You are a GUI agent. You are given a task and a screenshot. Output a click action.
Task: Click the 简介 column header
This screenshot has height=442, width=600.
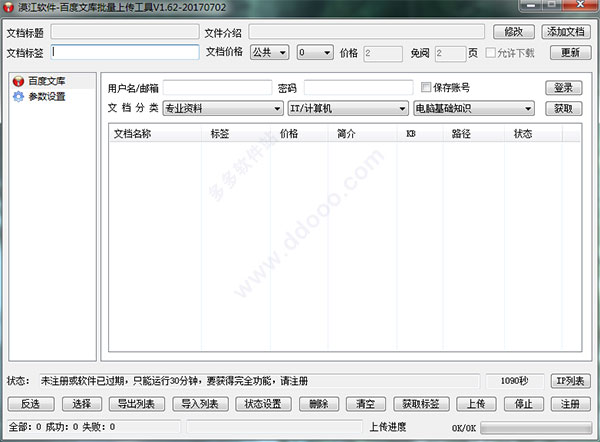(362, 134)
